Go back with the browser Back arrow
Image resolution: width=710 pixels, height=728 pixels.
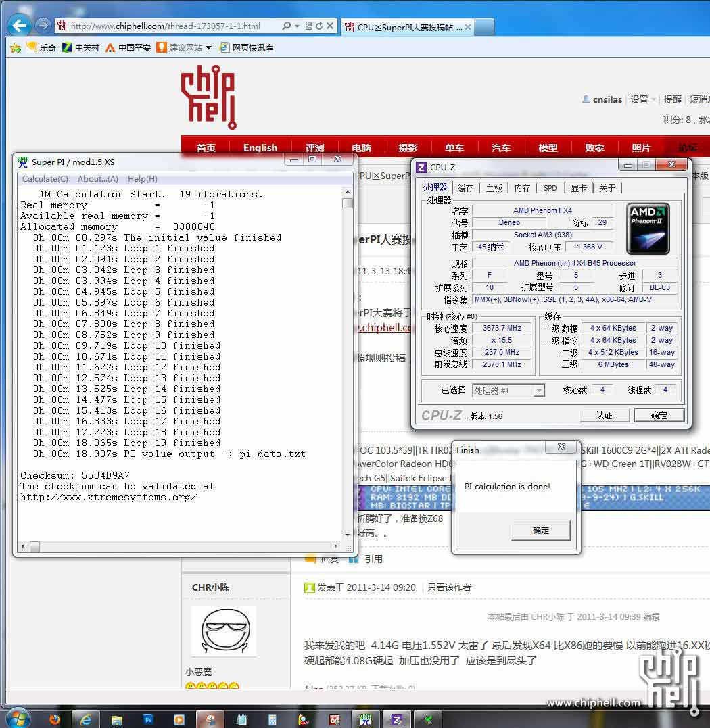point(20,26)
